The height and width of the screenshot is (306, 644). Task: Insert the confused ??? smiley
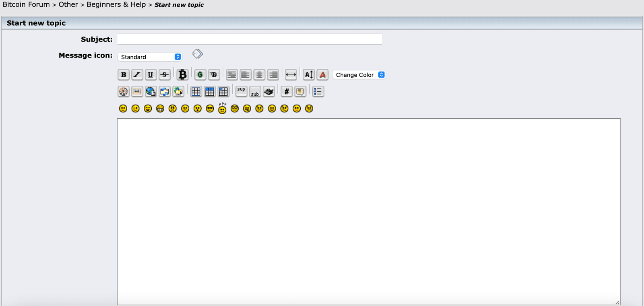222,108
